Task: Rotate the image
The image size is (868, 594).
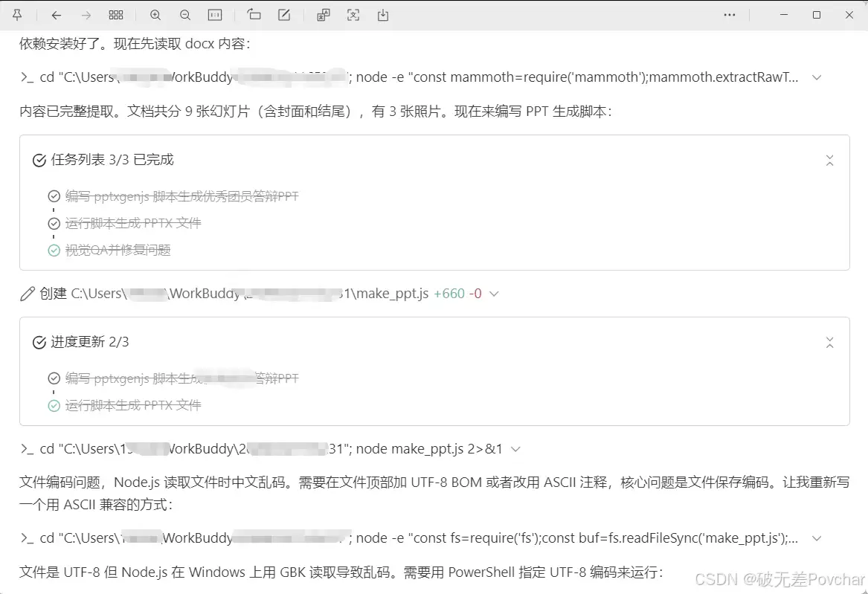Action: point(254,15)
